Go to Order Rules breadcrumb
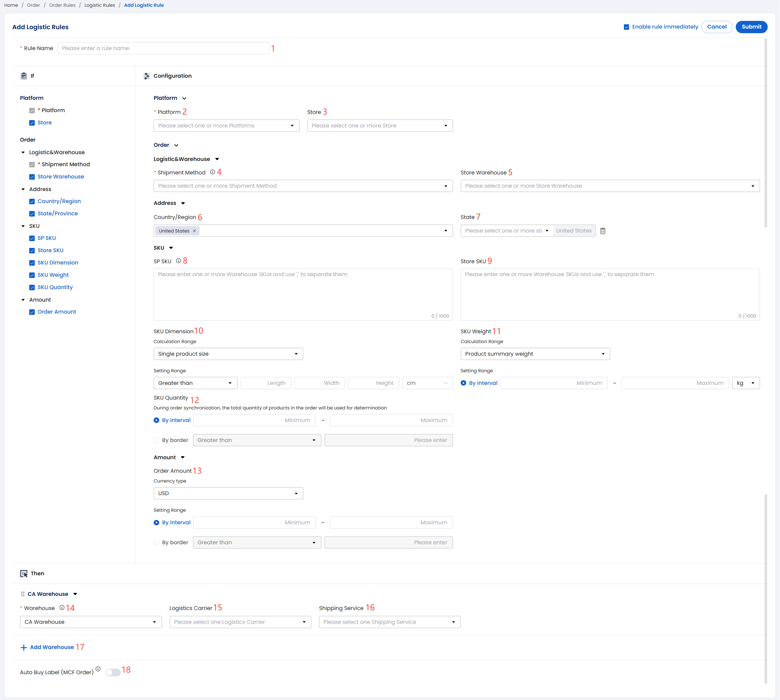 click(x=62, y=5)
